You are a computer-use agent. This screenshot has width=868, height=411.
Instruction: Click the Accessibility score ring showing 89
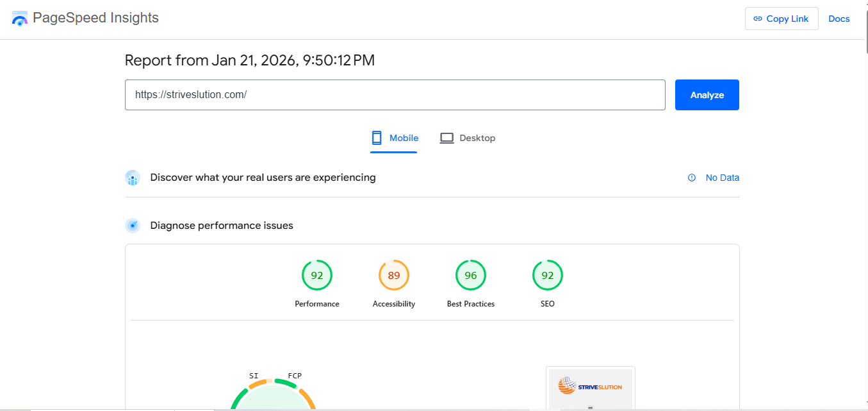394,274
